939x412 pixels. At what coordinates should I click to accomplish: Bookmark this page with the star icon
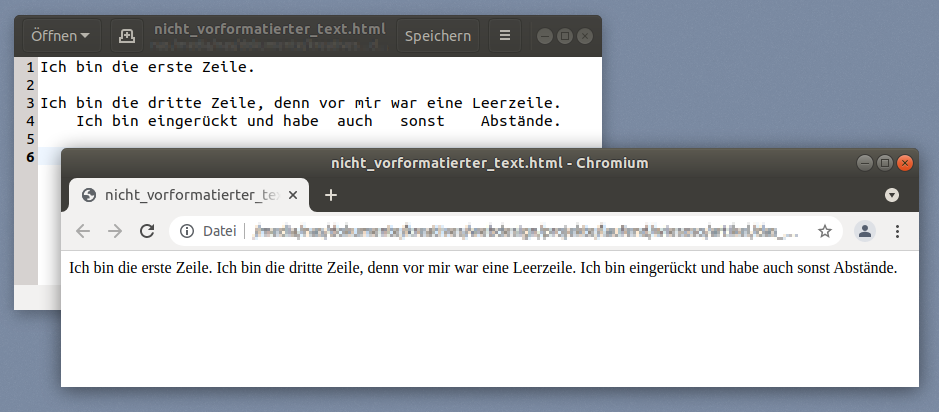click(825, 231)
